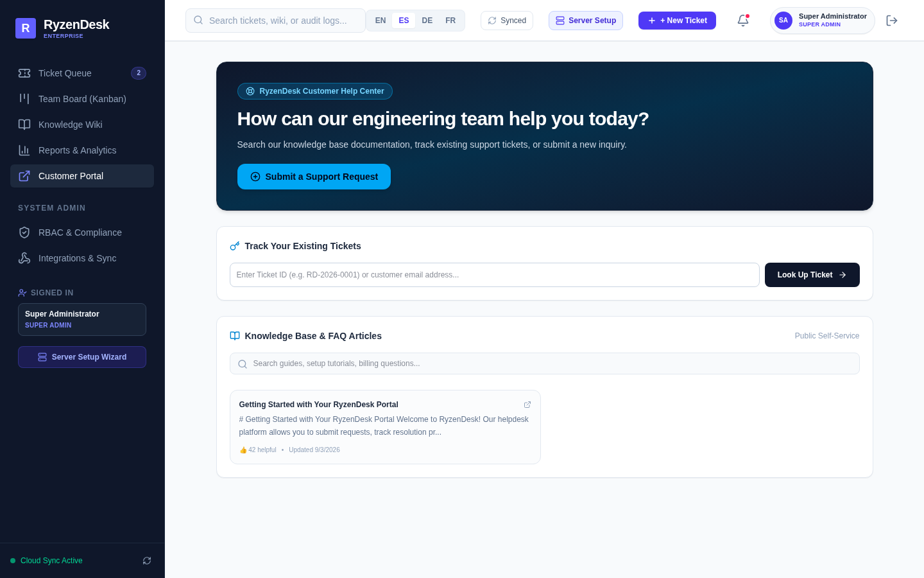Click 42 helpful count on article card
Image resolution: width=924 pixels, height=578 pixels.
(x=258, y=450)
